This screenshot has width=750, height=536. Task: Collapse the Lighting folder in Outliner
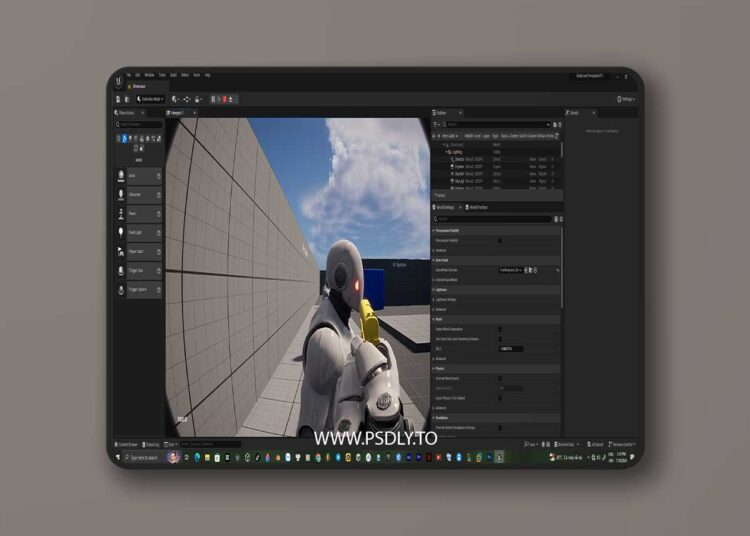(447, 151)
